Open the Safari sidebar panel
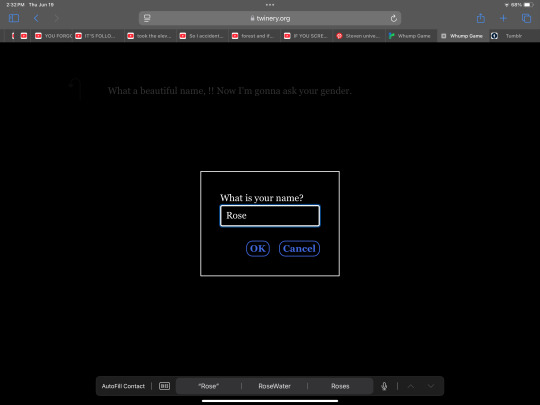The height and width of the screenshot is (405, 540). click(x=14, y=18)
